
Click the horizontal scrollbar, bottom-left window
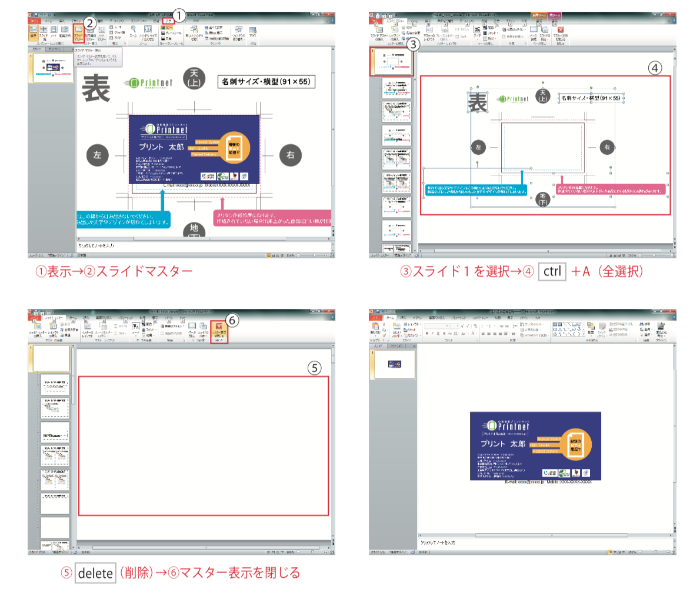tap(205, 548)
